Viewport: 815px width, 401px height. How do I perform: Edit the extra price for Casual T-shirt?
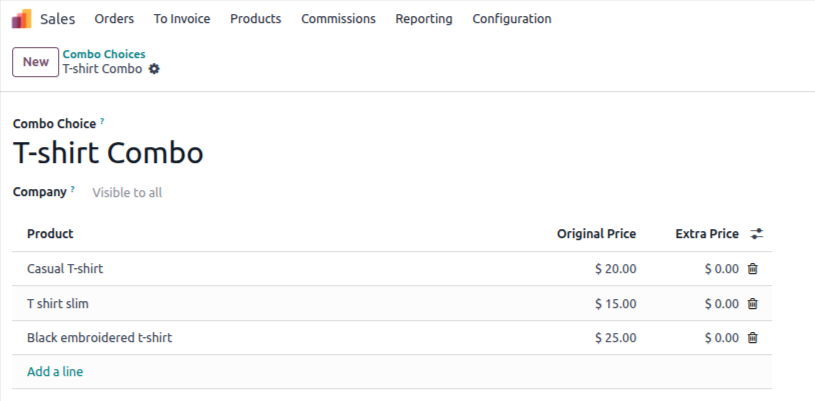(721, 269)
